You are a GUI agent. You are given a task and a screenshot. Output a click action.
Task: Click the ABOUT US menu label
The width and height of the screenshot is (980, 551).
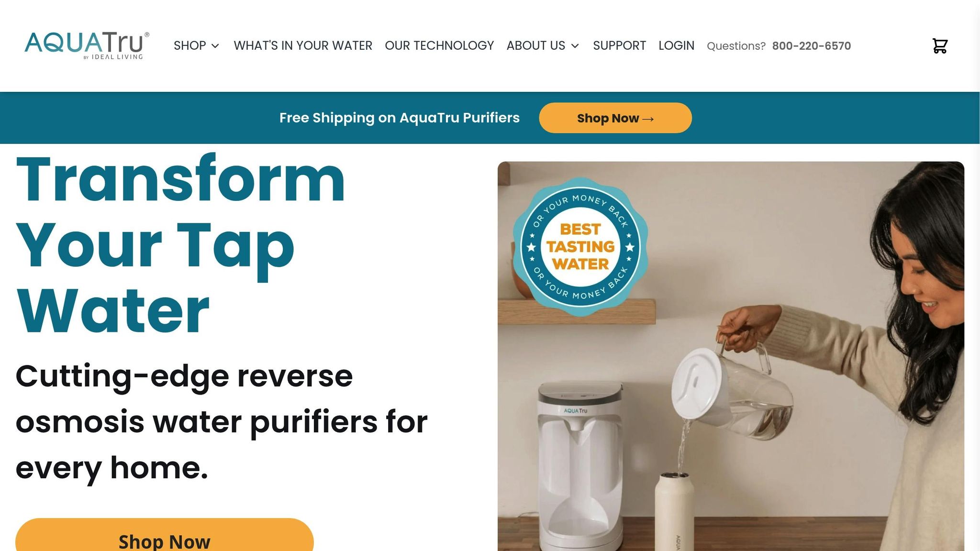536,45
